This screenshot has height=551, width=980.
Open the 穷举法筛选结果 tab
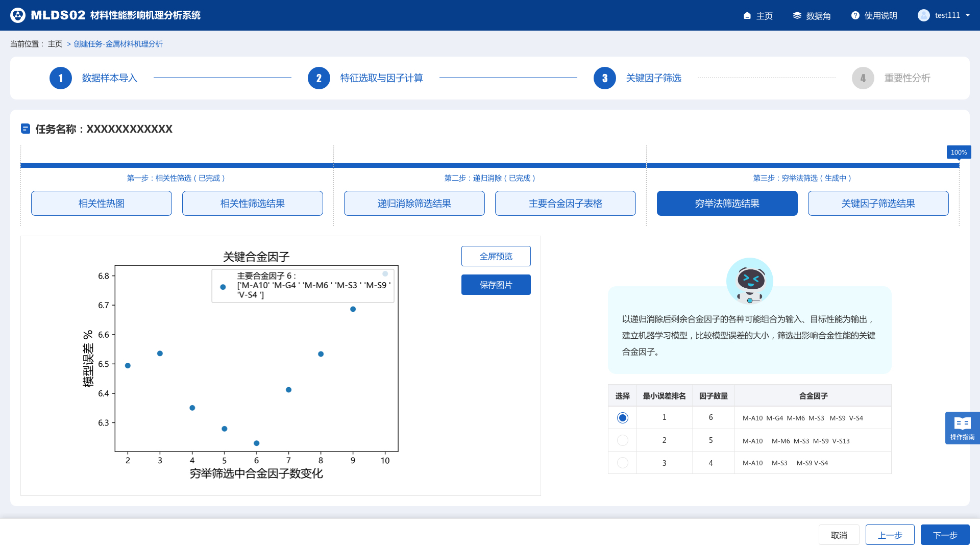(727, 204)
